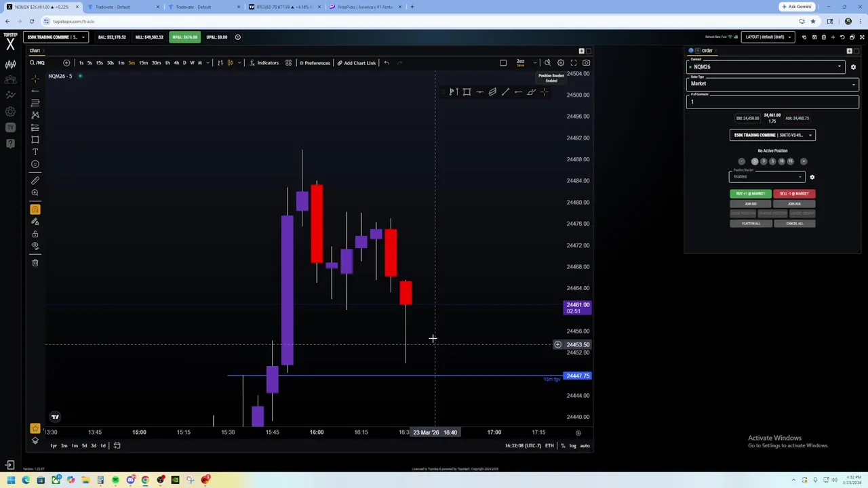Select the 1m timeframe
The height and width of the screenshot is (488, 868).
point(121,63)
